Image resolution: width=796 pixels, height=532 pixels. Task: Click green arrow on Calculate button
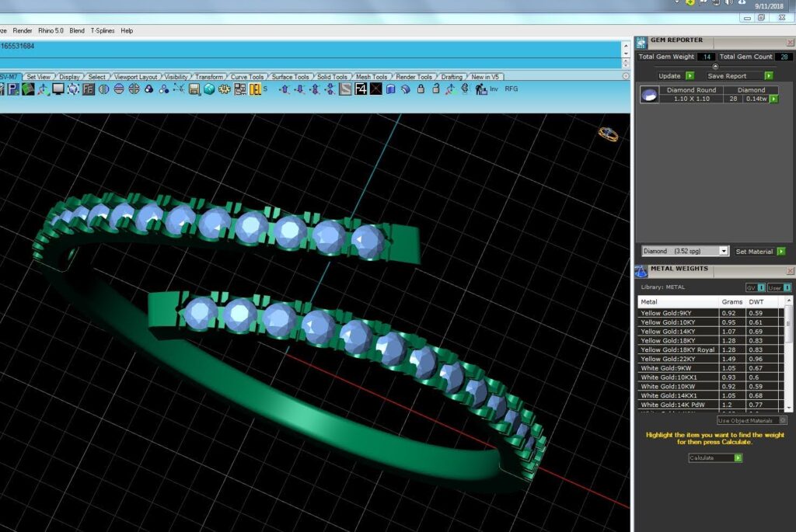[738, 458]
